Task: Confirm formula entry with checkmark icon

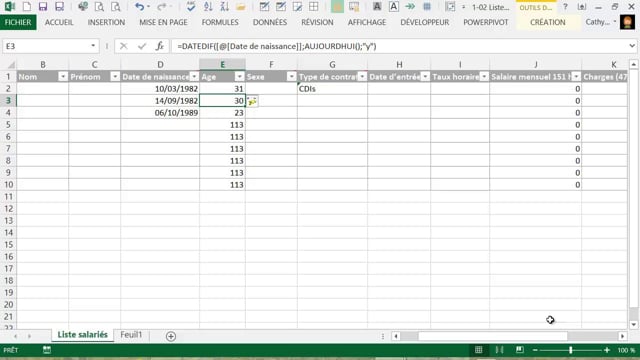Action: click(x=142, y=46)
